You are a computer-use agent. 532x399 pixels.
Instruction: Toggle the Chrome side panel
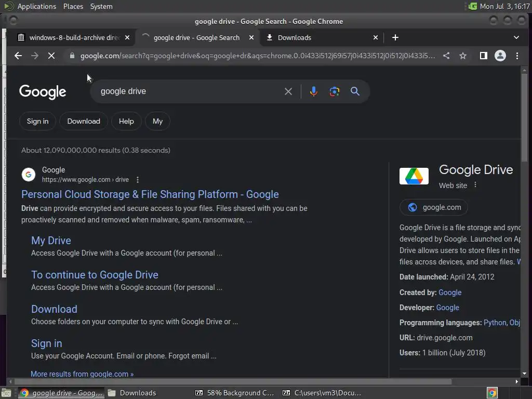[x=484, y=56]
